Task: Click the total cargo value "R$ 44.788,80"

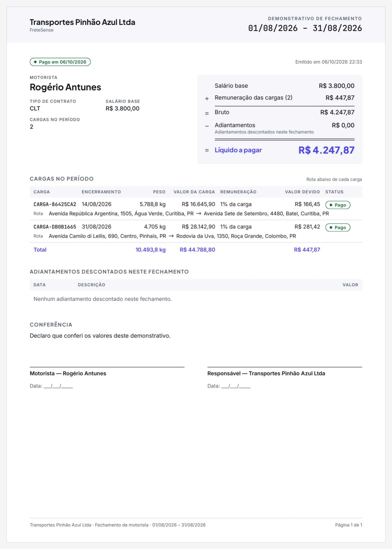Action: 197,250
